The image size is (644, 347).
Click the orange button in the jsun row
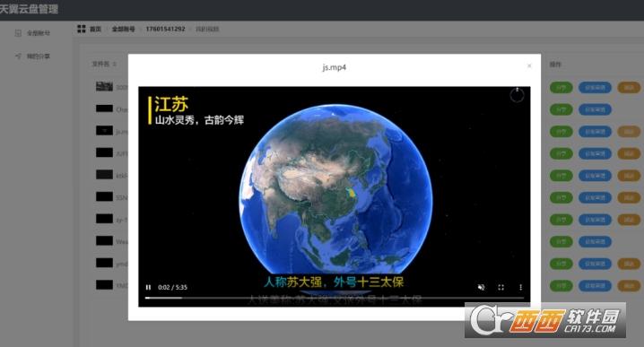click(x=629, y=132)
